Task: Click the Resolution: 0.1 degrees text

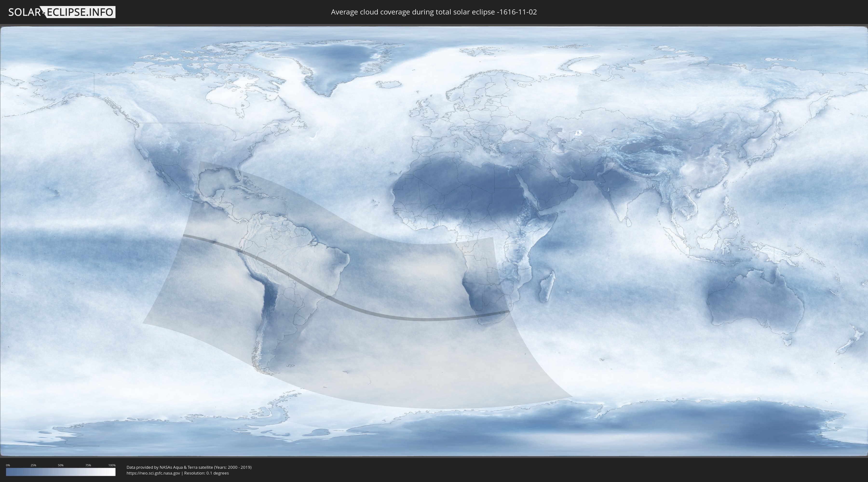Action: click(206, 473)
